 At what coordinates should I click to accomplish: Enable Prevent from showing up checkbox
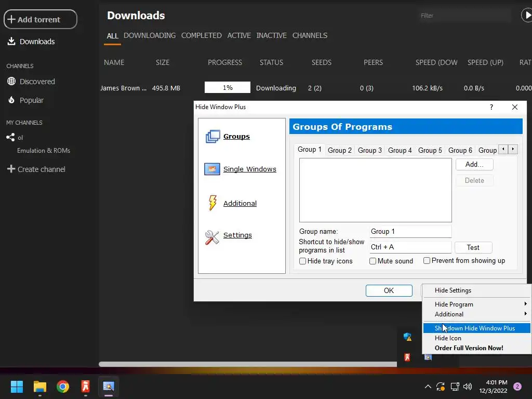coord(427,260)
